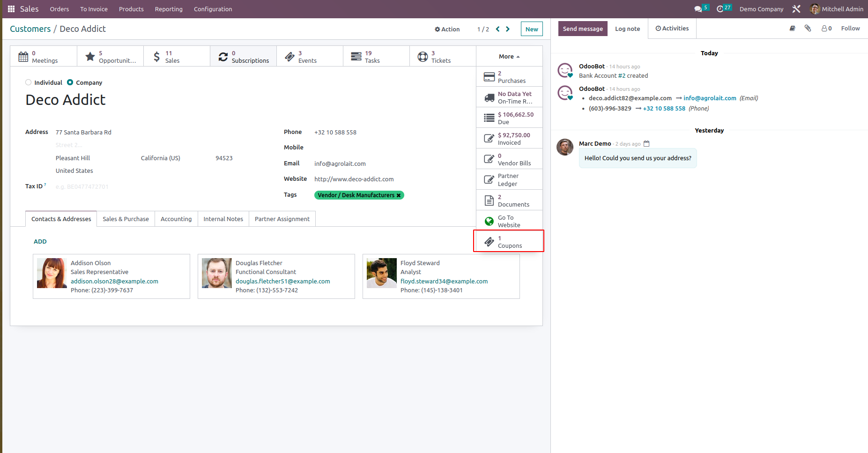Remove the Vendor / Desk Manufacturers tag
868x453 pixels.
tap(399, 195)
